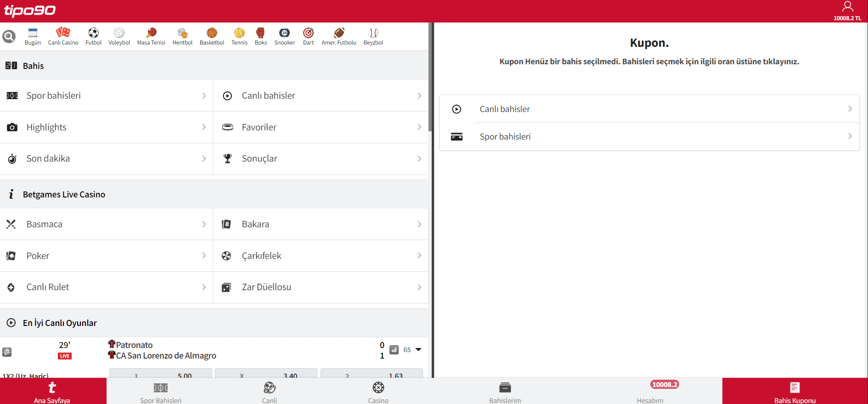Image resolution: width=868 pixels, height=404 pixels.
Task: Switch to the Bahislerim tab
Action: tap(505, 391)
